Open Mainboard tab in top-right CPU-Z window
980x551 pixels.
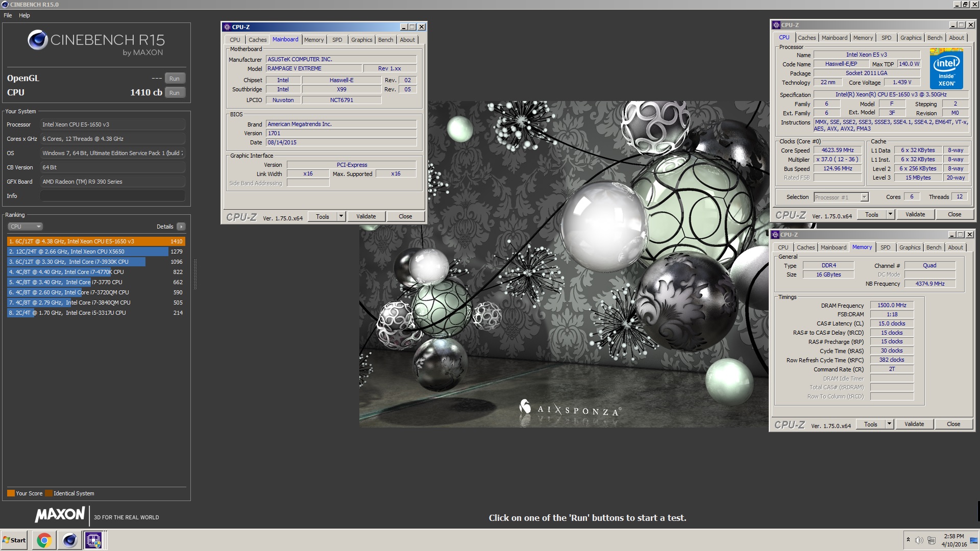click(x=835, y=38)
